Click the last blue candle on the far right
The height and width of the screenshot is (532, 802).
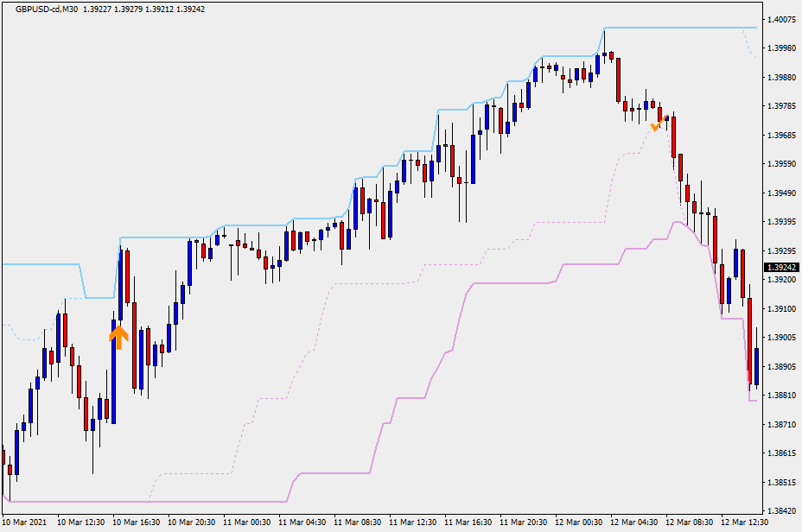[x=756, y=366]
